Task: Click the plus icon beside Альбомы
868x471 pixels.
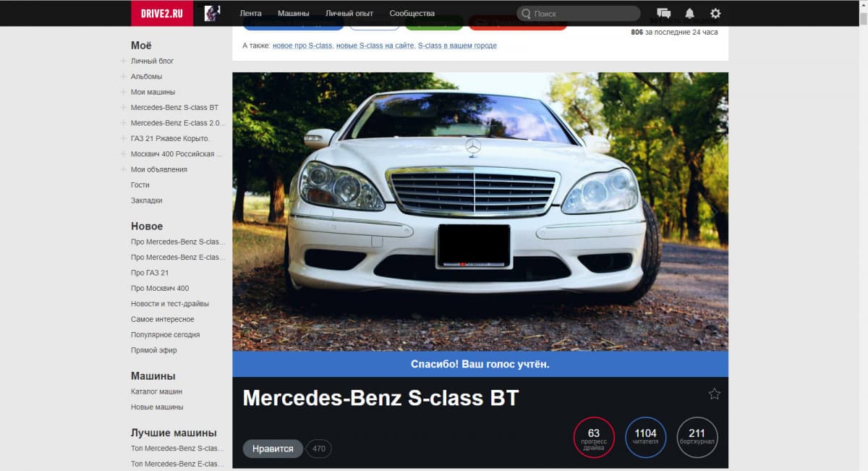Action: pos(124,77)
